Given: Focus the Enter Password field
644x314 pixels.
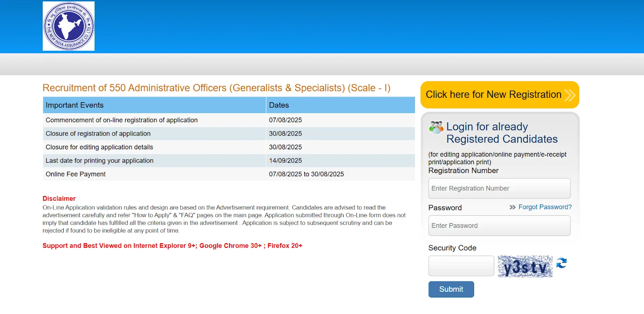Looking at the screenshot, I should 500,226.
